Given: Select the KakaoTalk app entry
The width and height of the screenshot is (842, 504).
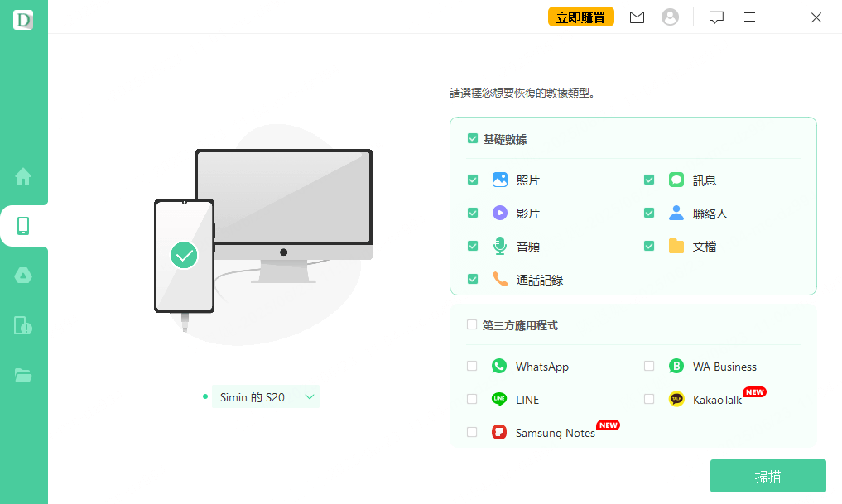Looking at the screenshot, I should (x=717, y=400).
